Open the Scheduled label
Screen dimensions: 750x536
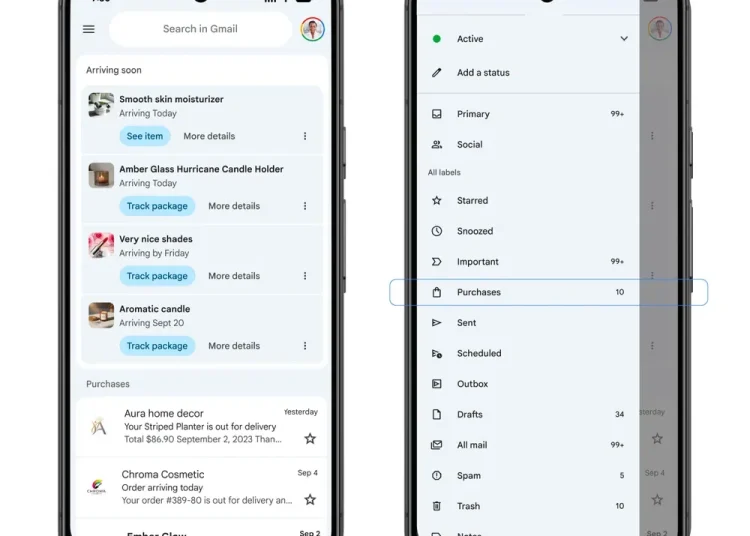[479, 353]
